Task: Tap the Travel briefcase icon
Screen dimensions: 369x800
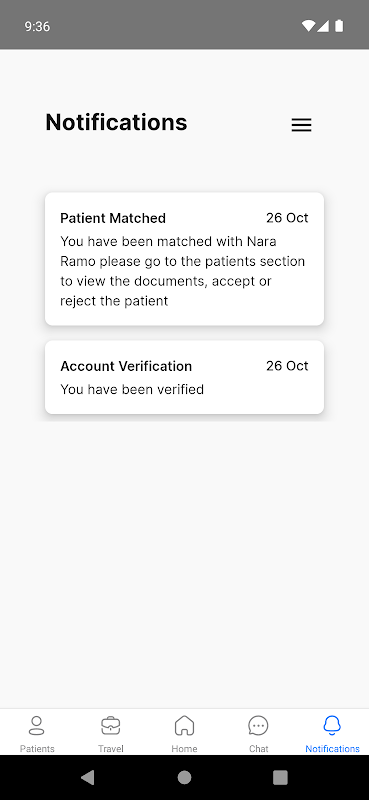Action: pyautogui.click(x=111, y=725)
